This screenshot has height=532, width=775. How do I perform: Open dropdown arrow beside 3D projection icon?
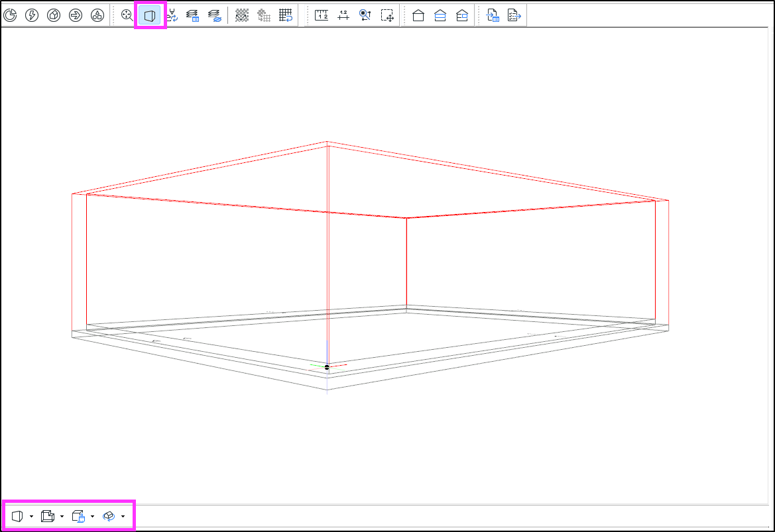[32, 517]
